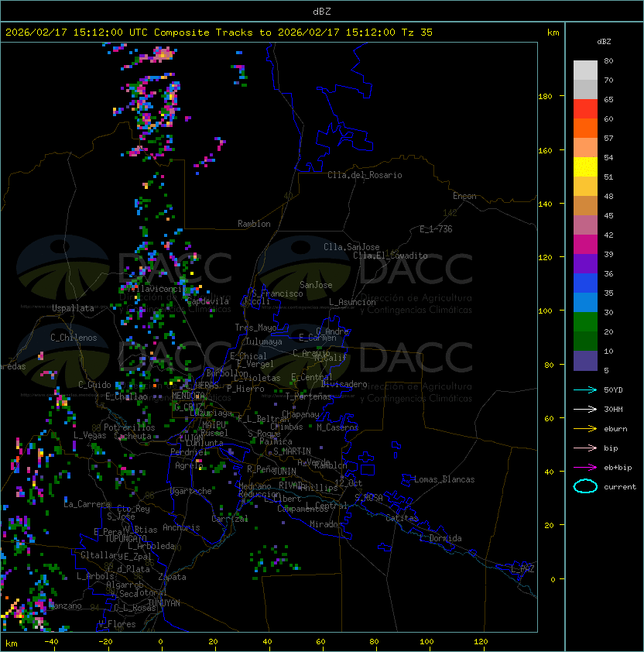The height and width of the screenshot is (652, 644).
Task: Click the pink bip arrow symbol
Action: [585, 448]
